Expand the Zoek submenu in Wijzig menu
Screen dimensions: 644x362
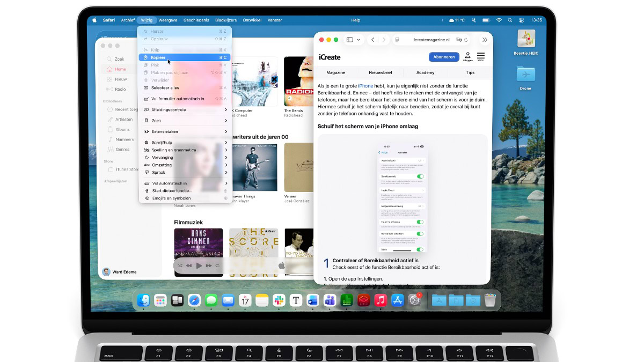(185, 121)
